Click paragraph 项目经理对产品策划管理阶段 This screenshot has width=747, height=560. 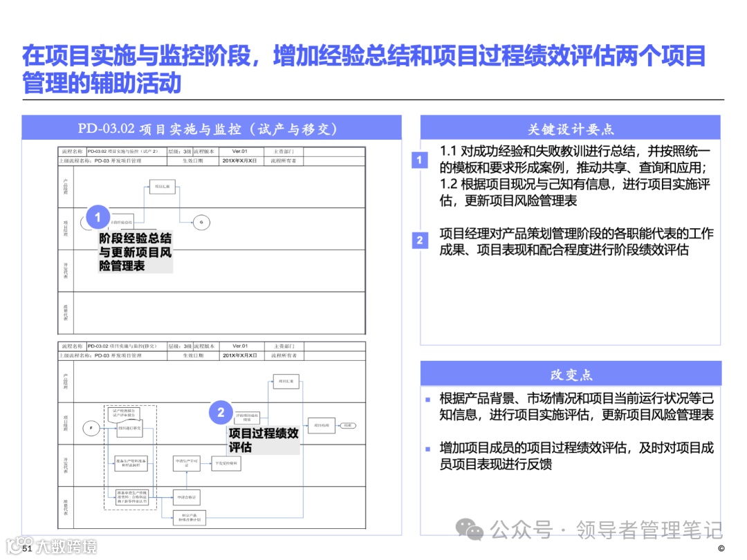(576, 241)
